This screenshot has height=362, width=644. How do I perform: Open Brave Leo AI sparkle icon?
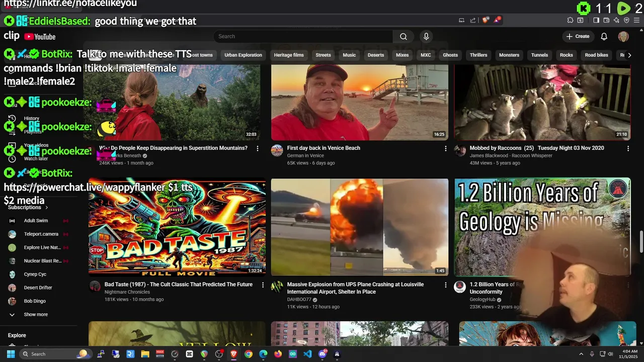click(616, 20)
